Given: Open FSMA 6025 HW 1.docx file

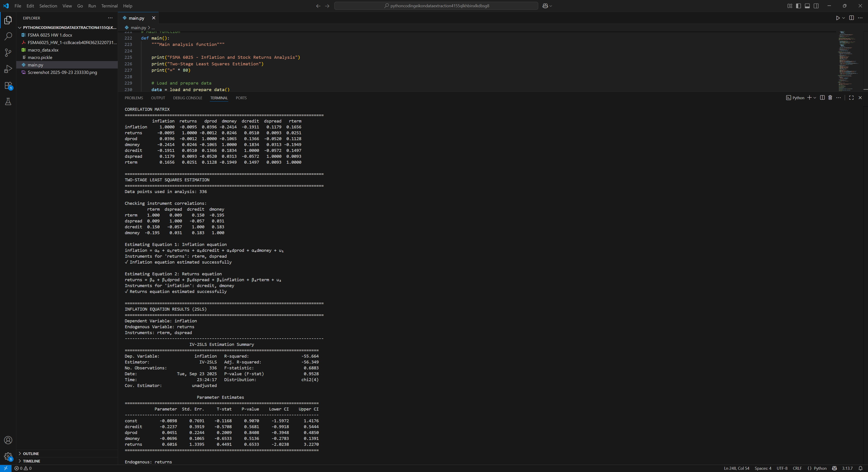Looking at the screenshot, I should pos(67,35).
